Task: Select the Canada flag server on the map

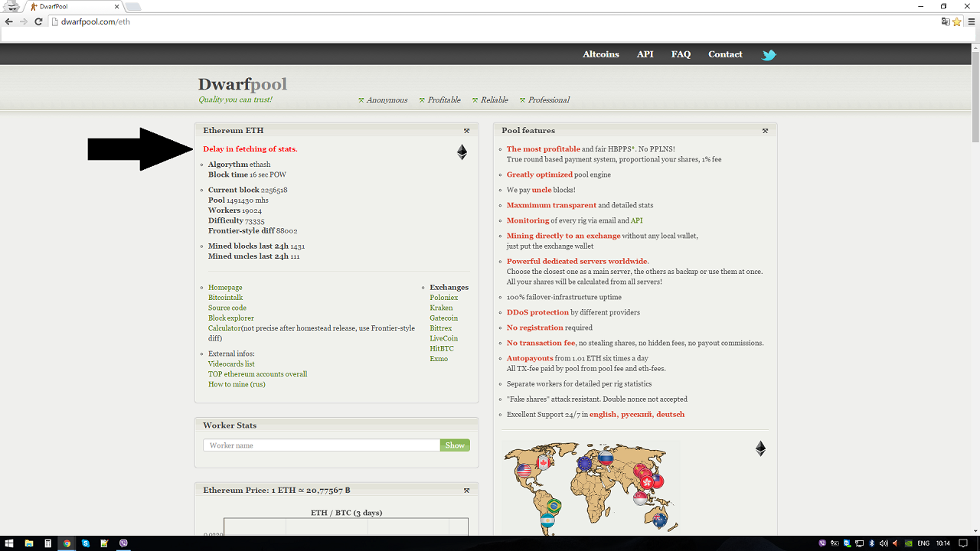Action: [x=544, y=462]
